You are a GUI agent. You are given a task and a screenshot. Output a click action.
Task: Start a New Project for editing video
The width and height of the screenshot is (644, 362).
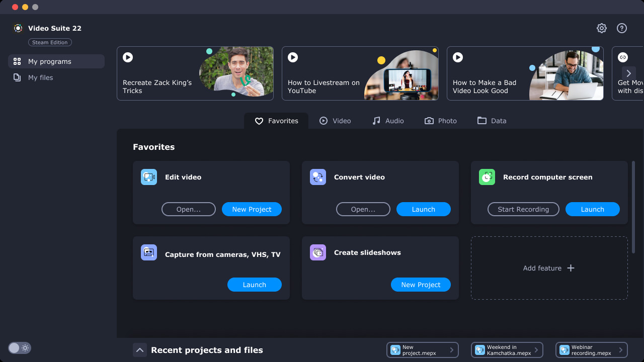point(252,209)
